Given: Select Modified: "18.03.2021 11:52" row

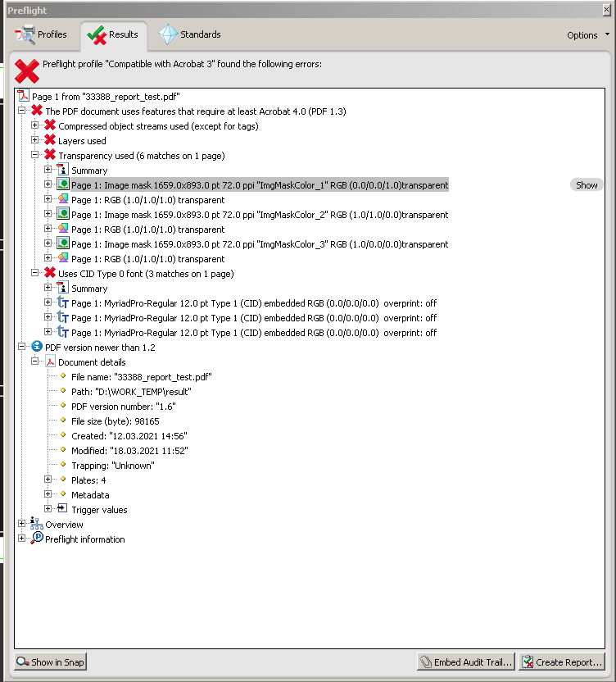Looking at the screenshot, I should (x=129, y=451).
